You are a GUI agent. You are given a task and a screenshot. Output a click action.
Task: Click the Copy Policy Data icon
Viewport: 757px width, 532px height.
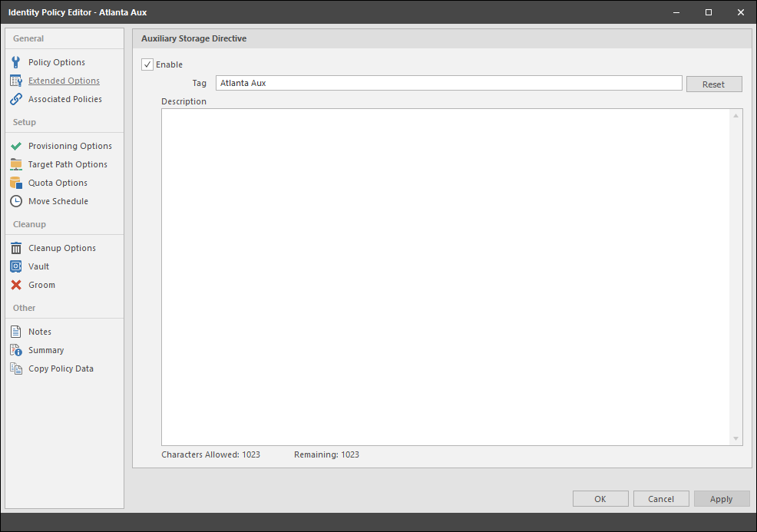16,368
